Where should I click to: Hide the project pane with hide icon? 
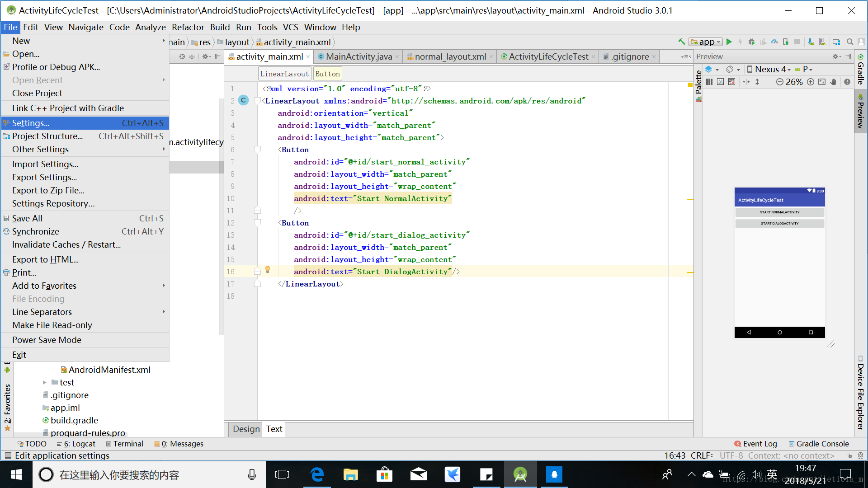218,56
